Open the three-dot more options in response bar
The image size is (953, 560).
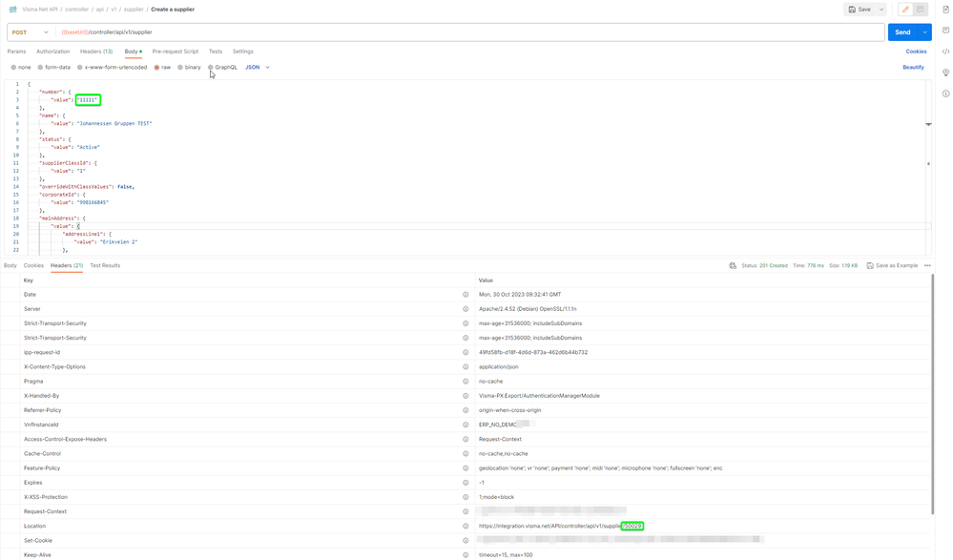tap(927, 266)
